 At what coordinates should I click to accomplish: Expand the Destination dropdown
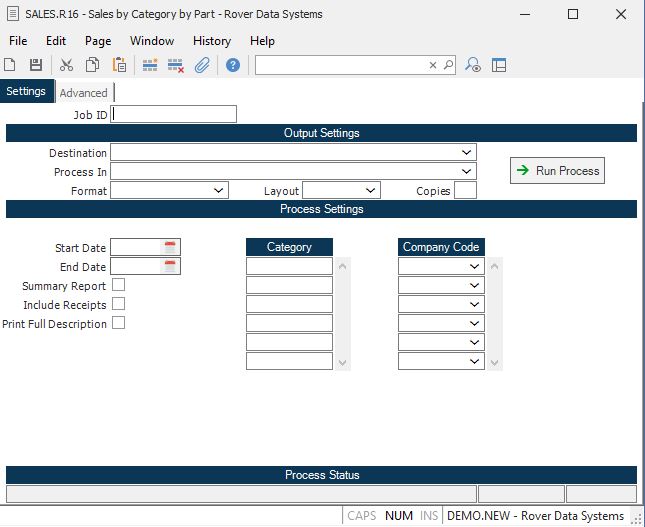[467, 153]
